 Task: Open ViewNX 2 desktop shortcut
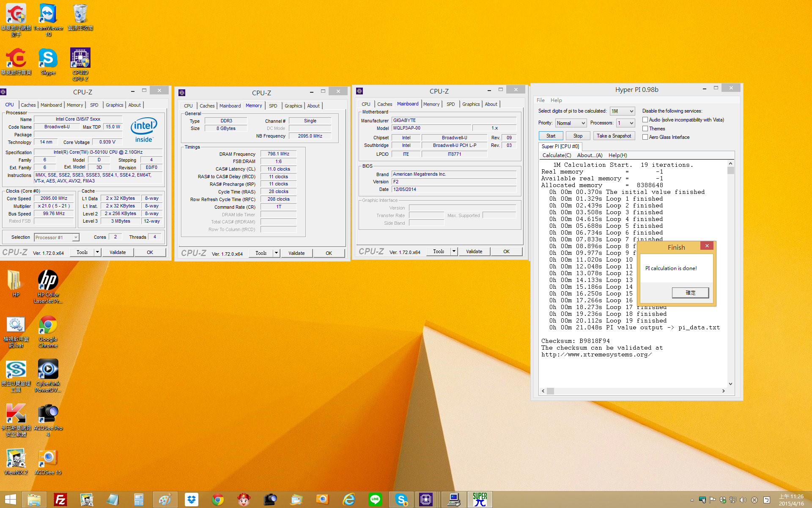click(x=16, y=461)
